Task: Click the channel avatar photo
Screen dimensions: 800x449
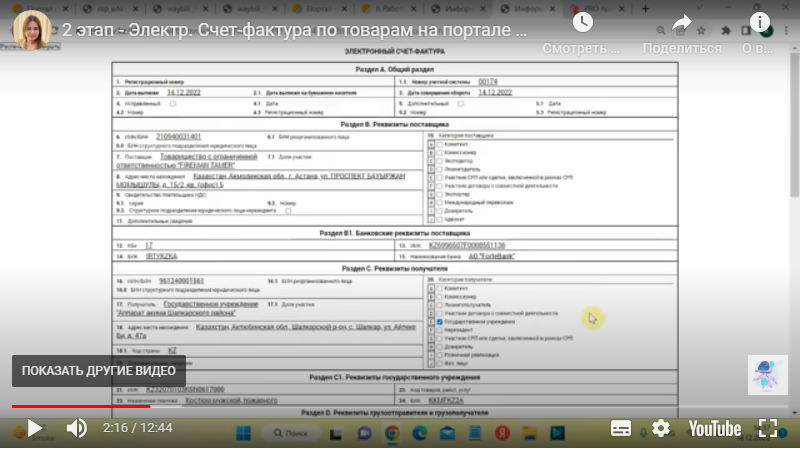Action: point(32,30)
